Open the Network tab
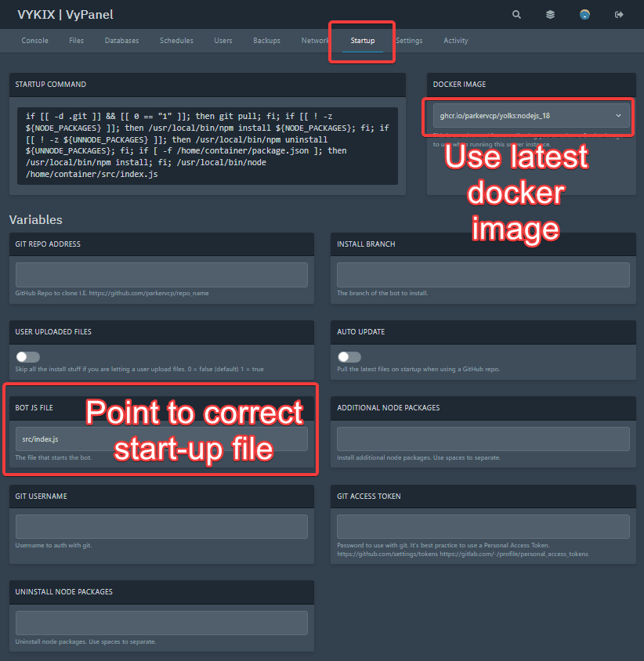This screenshot has width=644, height=661. coord(315,41)
